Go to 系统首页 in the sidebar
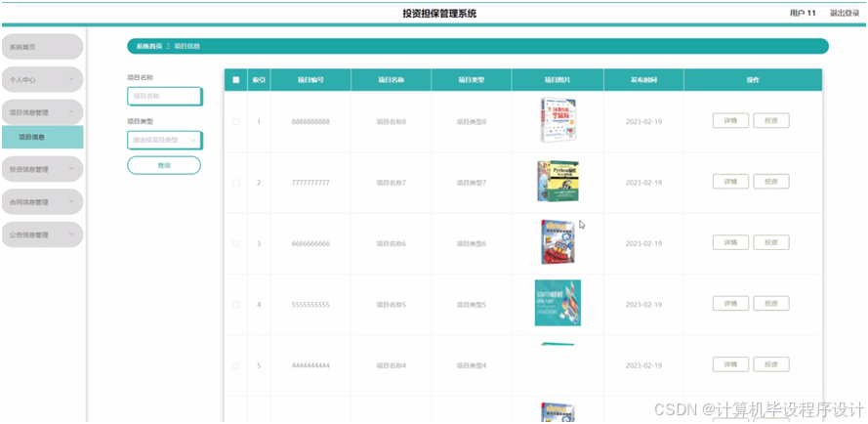Image resolution: width=868 pixels, height=424 pixels. coord(43,47)
